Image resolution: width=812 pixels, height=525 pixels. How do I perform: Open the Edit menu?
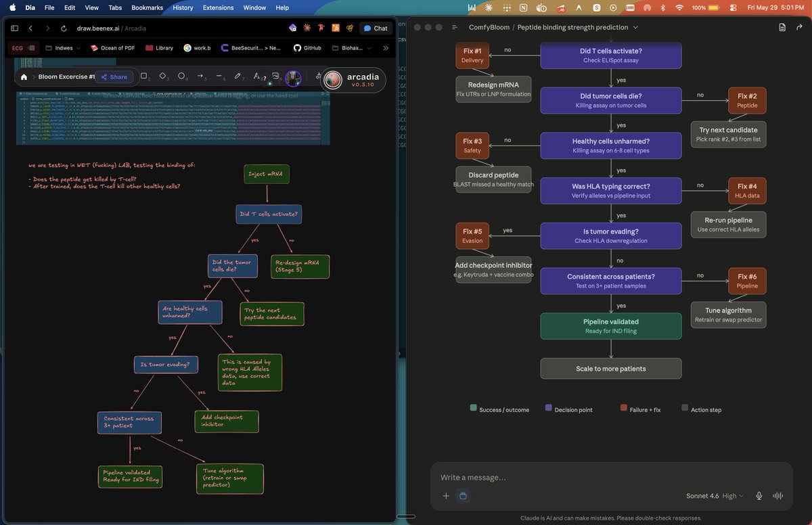click(70, 7)
